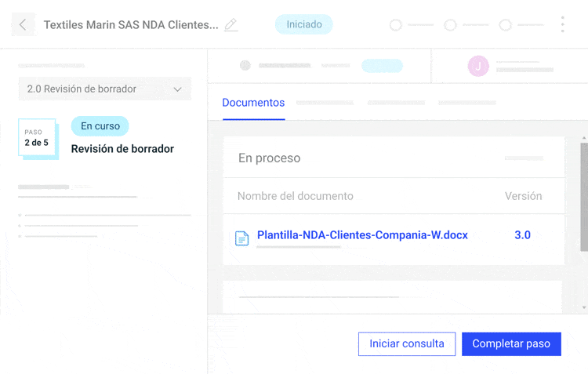Click the En curso status badge
588x374 pixels.
point(100,126)
